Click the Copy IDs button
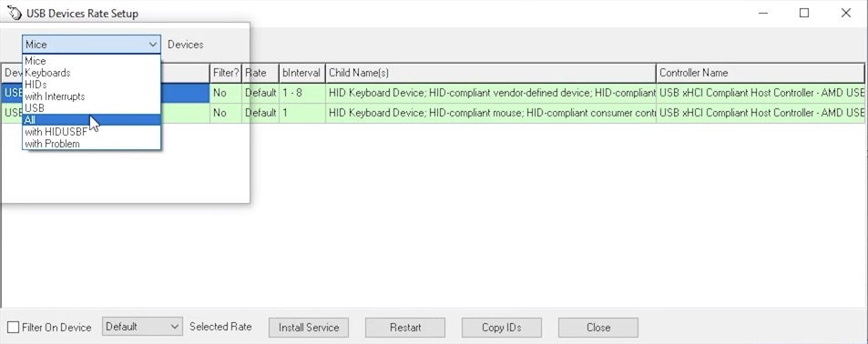 502,328
